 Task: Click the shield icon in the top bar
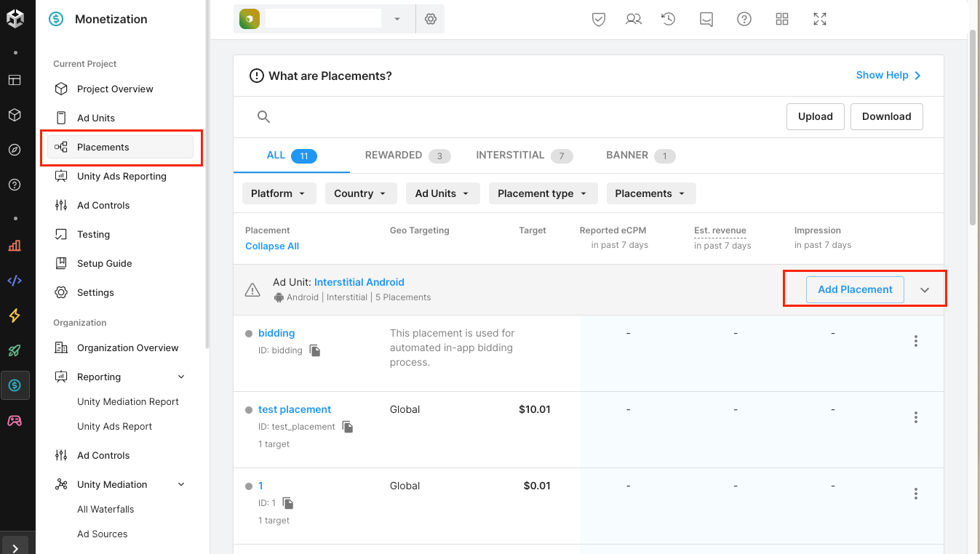coord(599,20)
